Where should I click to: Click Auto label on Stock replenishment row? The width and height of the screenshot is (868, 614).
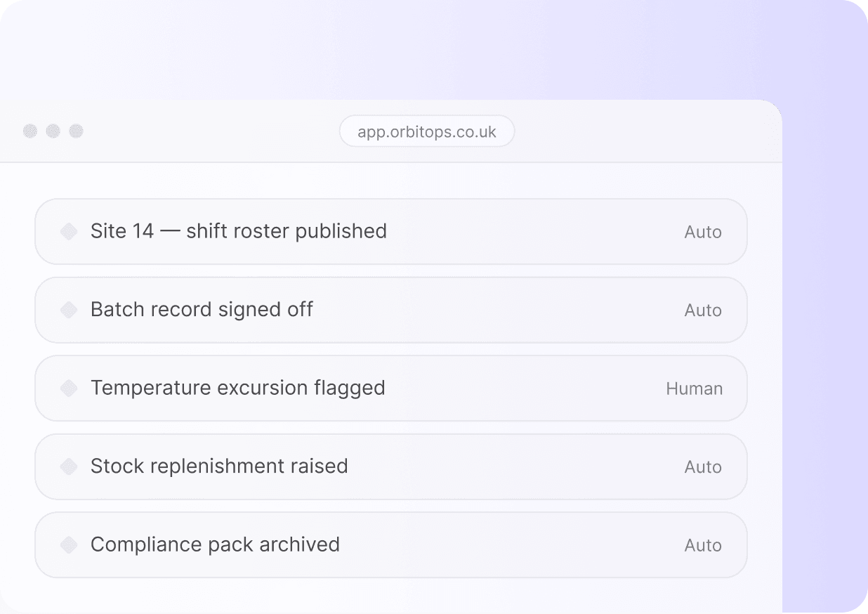[703, 467]
